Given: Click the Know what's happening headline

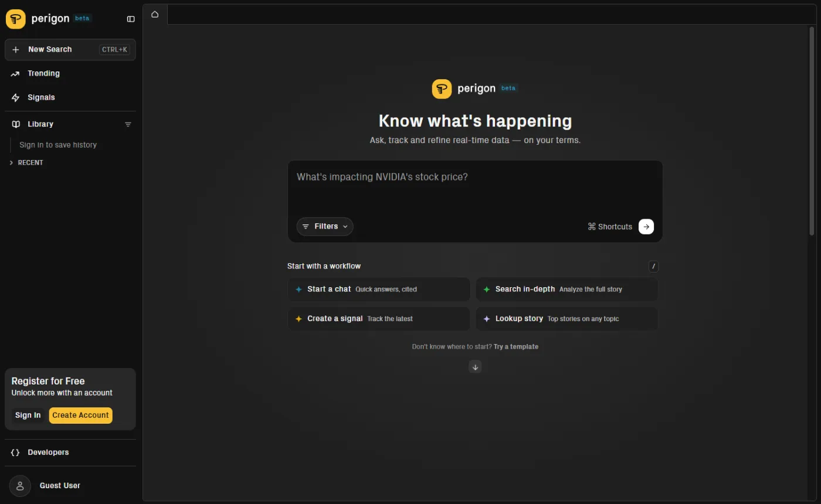Looking at the screenshot, I should click(475, 121).
